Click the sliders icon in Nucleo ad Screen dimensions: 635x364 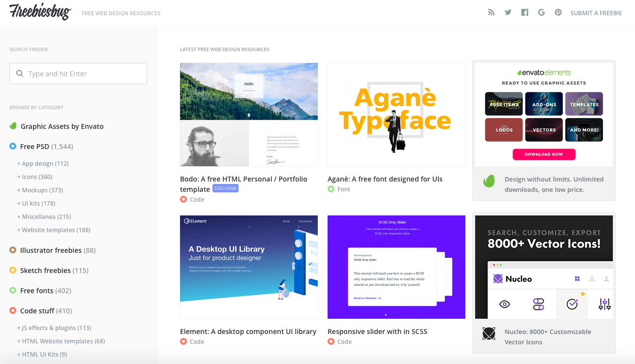coord(605,304)
